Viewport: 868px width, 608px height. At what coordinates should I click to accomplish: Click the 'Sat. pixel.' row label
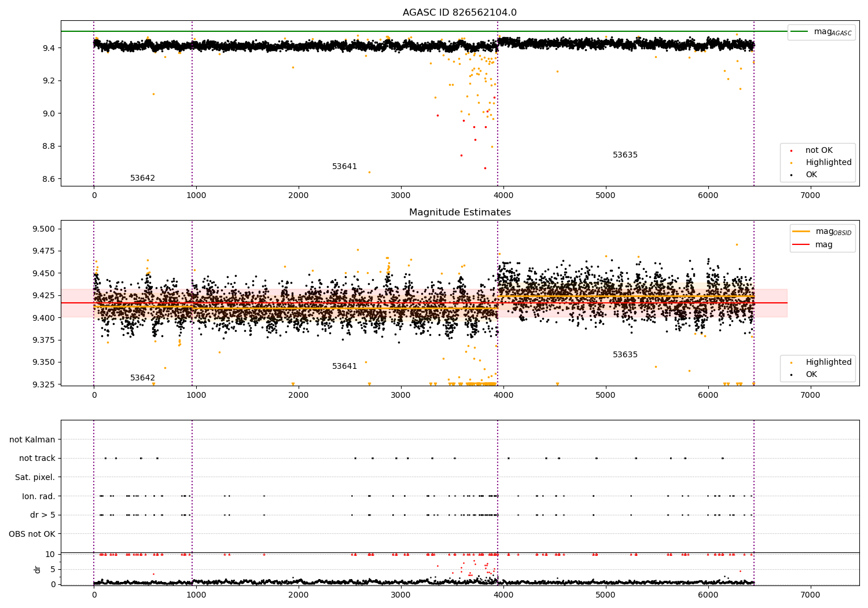coord(35,477)
